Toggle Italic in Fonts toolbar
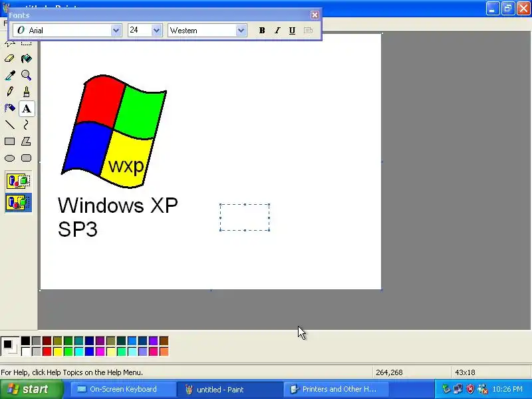 point(277,30)
